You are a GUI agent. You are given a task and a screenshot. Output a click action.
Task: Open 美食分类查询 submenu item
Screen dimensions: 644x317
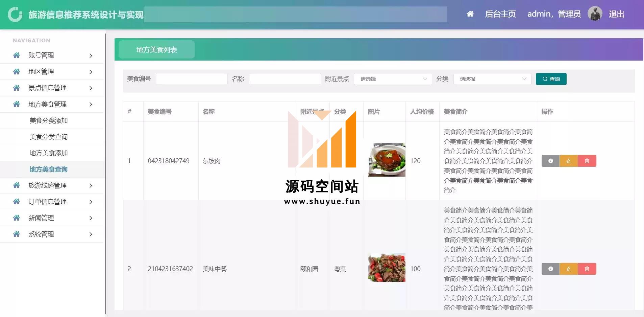tap(49, 137)
